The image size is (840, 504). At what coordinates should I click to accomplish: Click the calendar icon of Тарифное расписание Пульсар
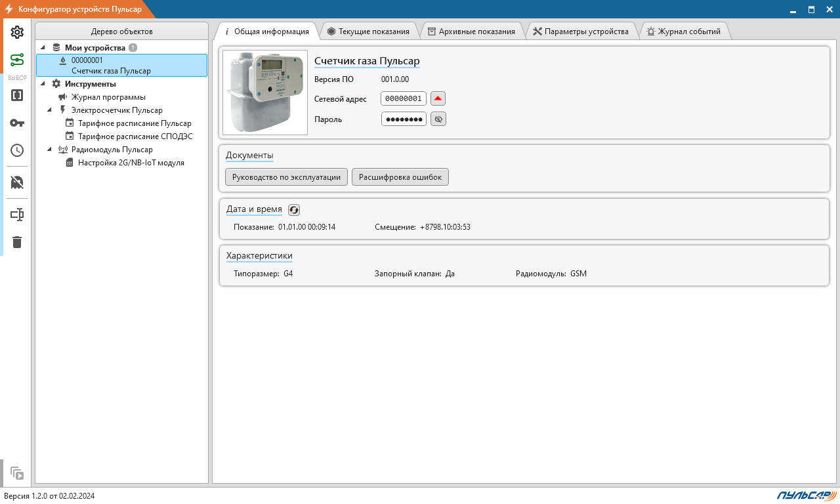[x=70, y=123]
